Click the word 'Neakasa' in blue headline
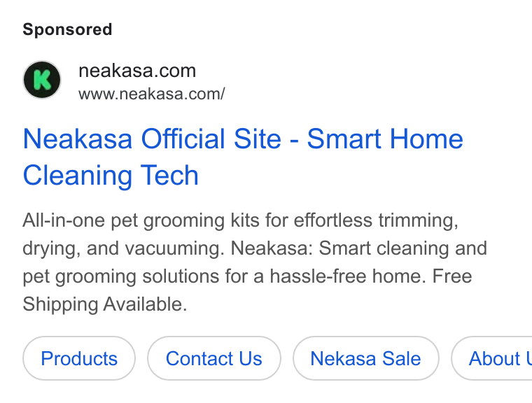 pyautogui.click(x=78, y=139)
